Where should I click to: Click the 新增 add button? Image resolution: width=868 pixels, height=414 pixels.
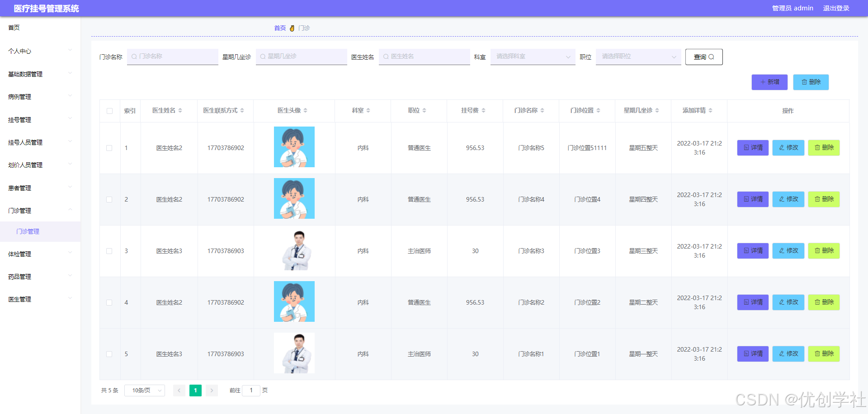click(x=769, y=82)
